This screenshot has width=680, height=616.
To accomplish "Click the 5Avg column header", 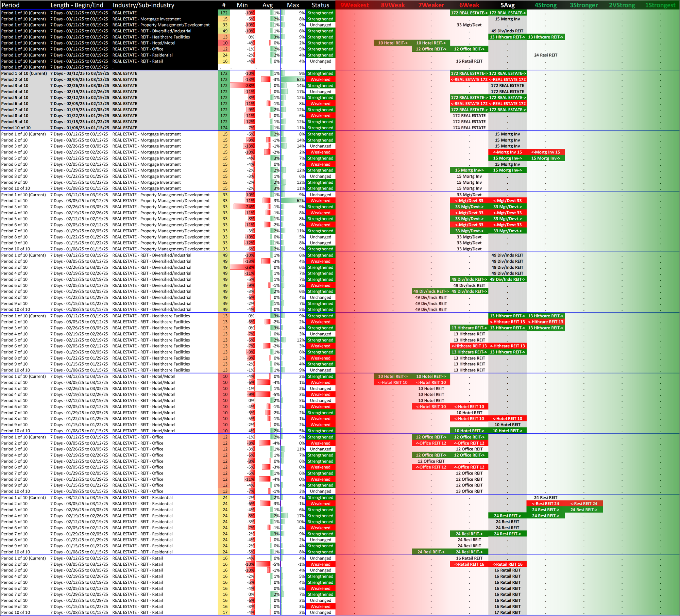I will pos(507,5).
